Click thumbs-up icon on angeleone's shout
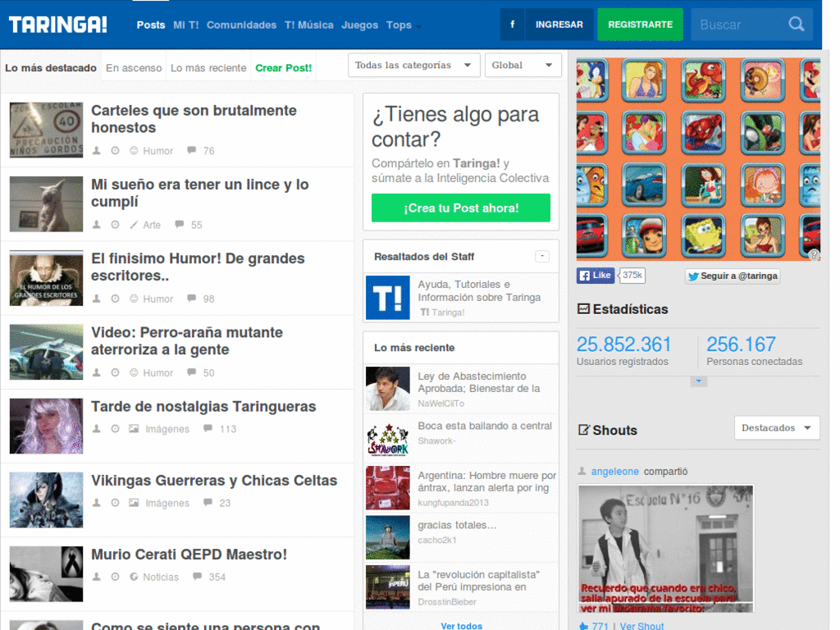840x630 pixels. [x=583, y=626]
